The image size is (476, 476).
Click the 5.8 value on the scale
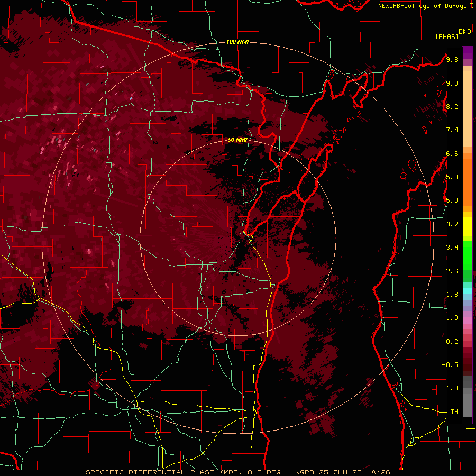(x=452, y=177)
